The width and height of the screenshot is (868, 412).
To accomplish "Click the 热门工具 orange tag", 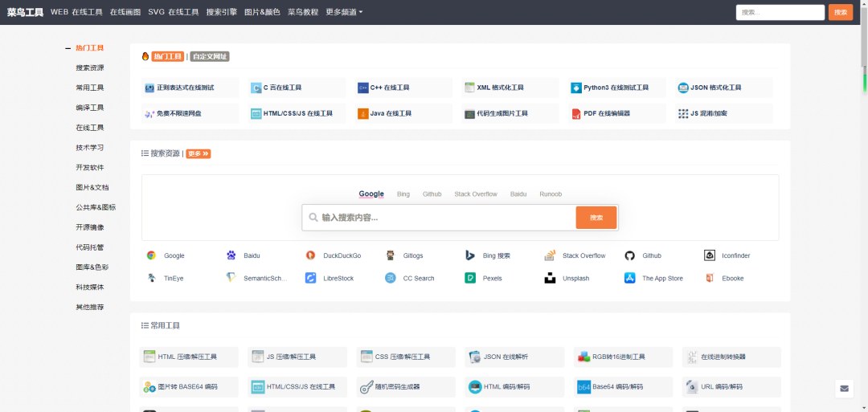I will click(168, 56).
